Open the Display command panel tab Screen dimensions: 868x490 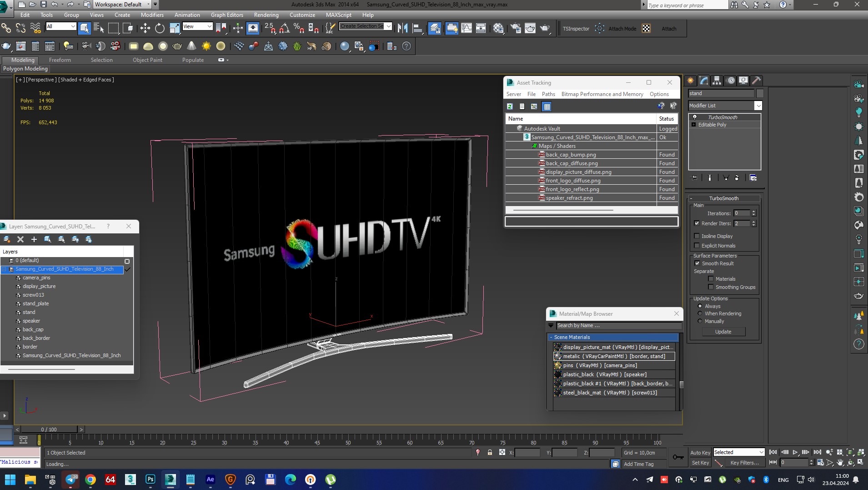[x=743, y=81]
